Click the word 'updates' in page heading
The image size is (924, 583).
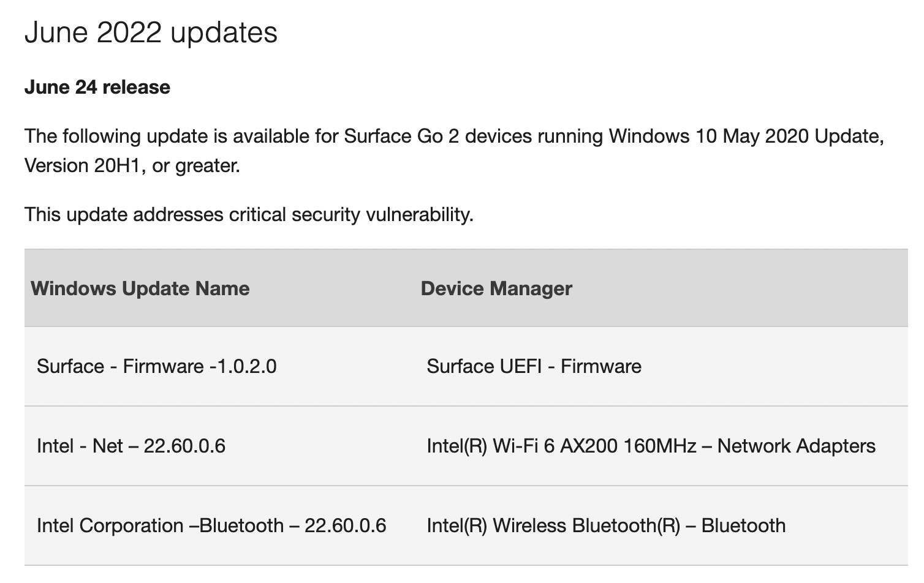(x=224, y=34)
